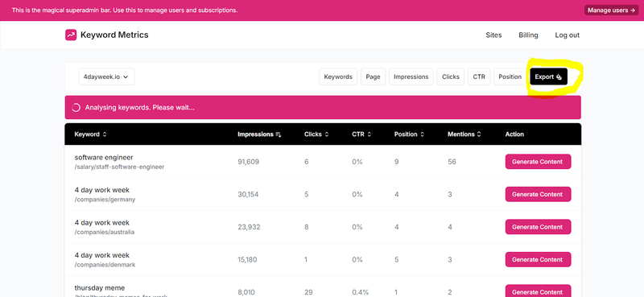
Task: Click Manage users in superadmin bar
Action: (612, 10)
